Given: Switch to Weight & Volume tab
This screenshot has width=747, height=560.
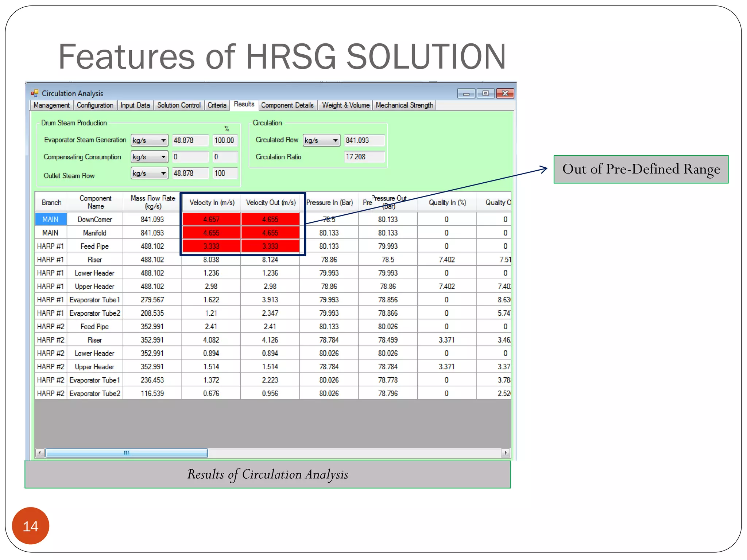Looking at the screenshot, I should click(x=346, y=105).
